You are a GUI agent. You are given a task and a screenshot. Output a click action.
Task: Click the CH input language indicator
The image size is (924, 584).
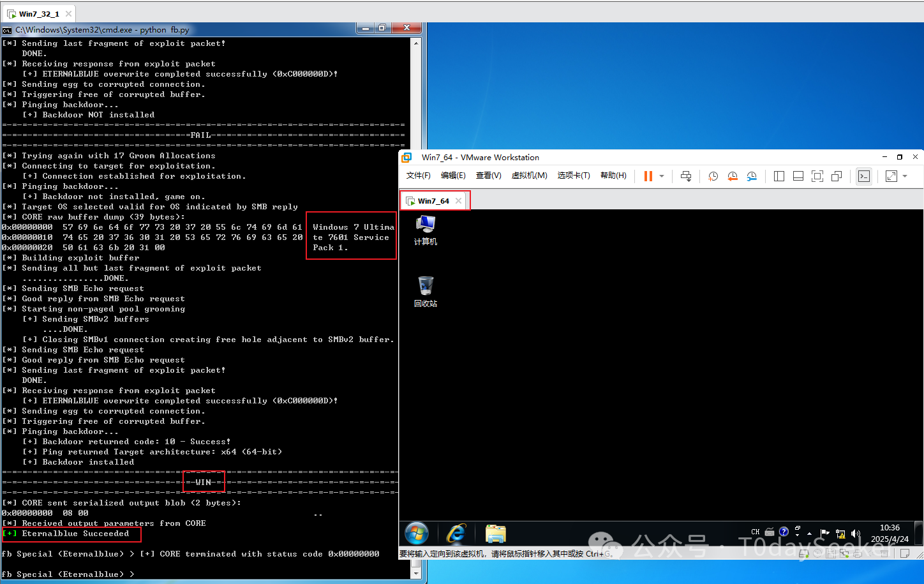(756, 532)
